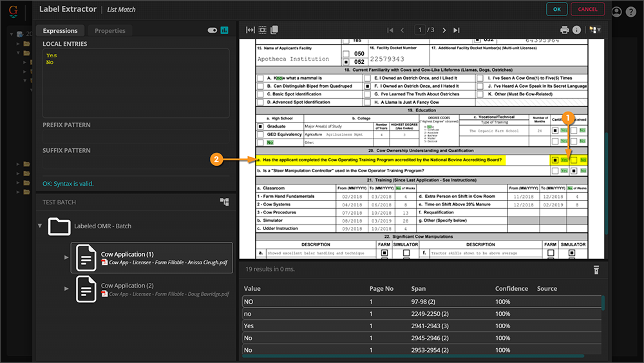Click the dashed selection-box zoom icon
644x363 pixels.
point(262,30)
